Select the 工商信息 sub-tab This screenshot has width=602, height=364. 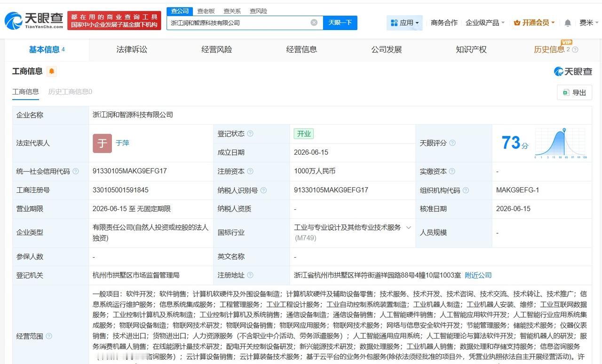25,92
